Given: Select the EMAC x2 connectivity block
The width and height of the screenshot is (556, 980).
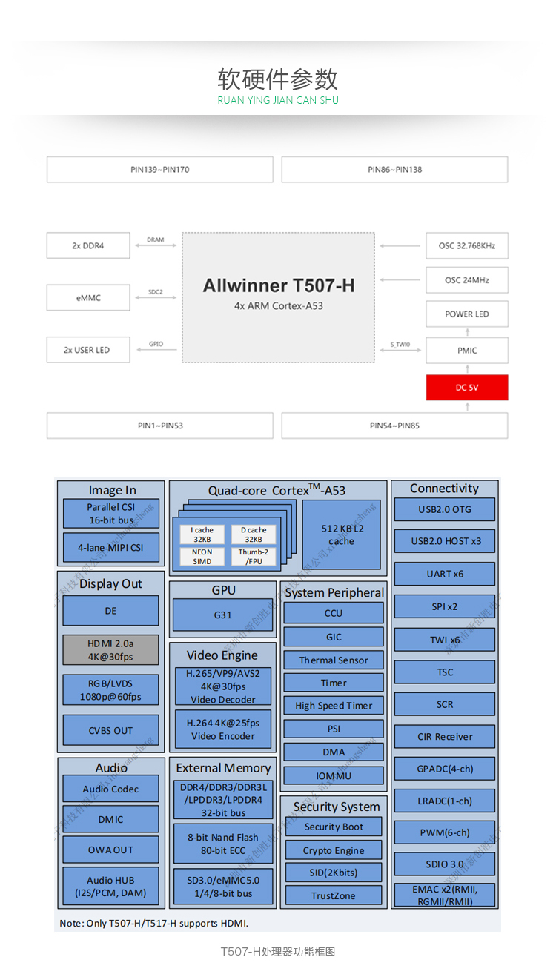Looking at the screenshot, I should 445,895.
